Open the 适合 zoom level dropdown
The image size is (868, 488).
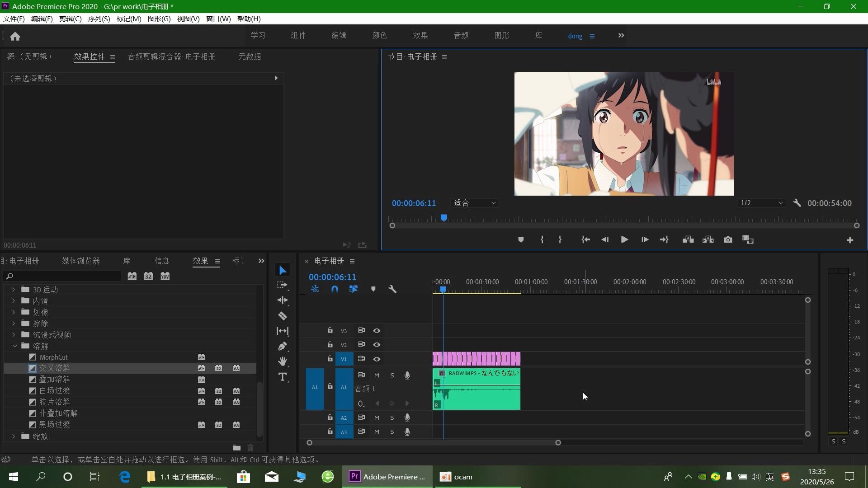475,203
